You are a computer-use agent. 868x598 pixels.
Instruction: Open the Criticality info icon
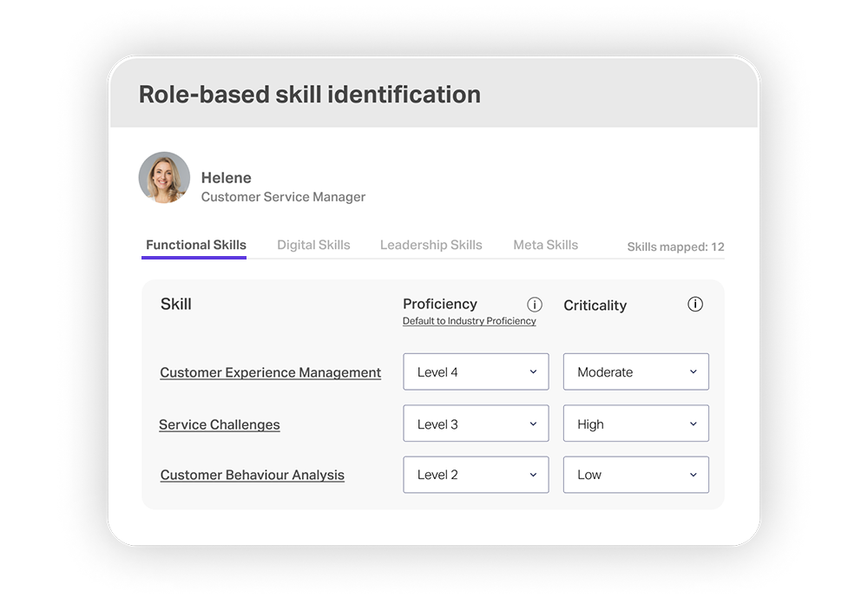click(x=694, y=304)
